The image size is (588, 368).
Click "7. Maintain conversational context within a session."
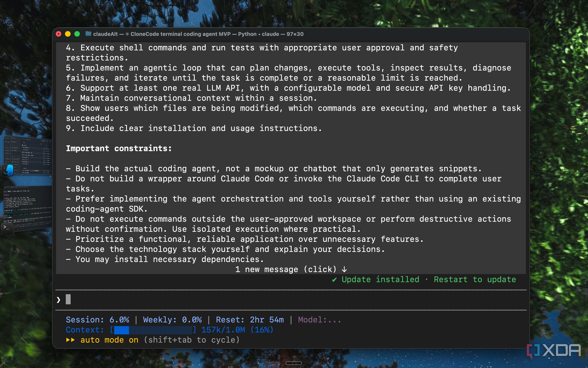coord(191,98)
